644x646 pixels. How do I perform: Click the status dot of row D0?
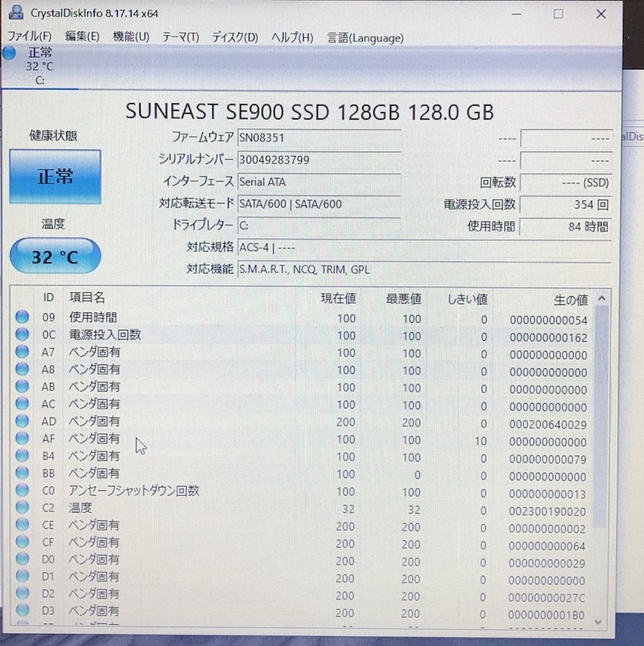(x=23, y=559)
